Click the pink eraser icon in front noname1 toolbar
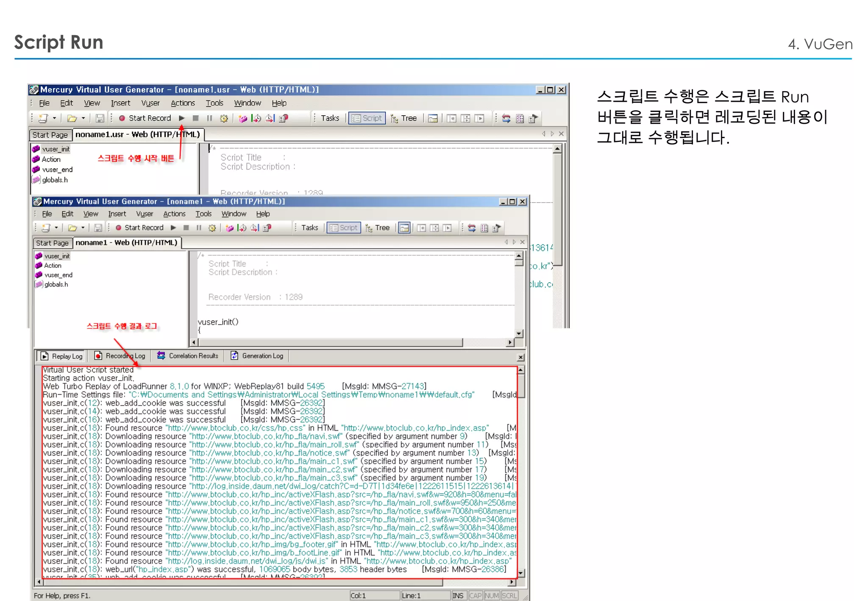This screenshot has height=601, width=868. 229,228
